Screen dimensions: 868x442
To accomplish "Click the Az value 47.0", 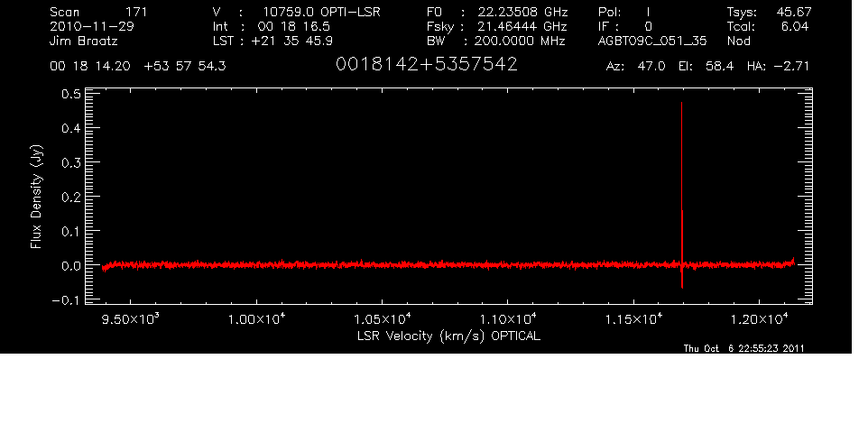I will click(x=651, y=67).
